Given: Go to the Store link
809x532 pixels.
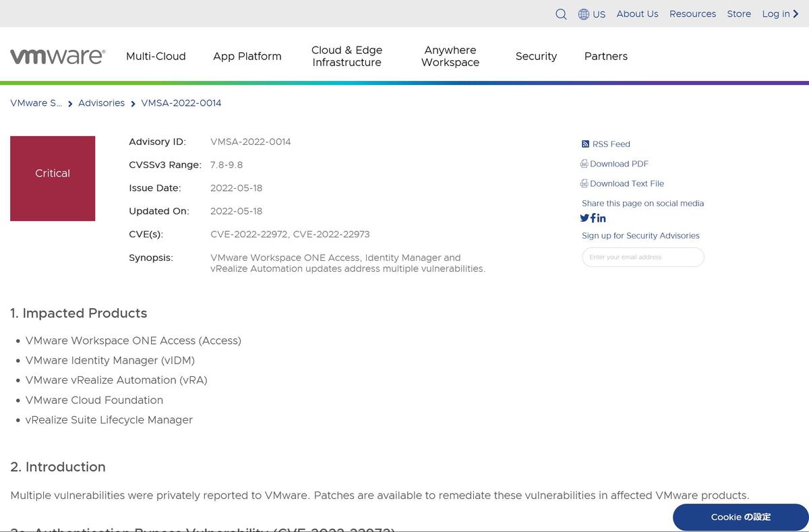Looking at the screenshot, I should [739, 14].
